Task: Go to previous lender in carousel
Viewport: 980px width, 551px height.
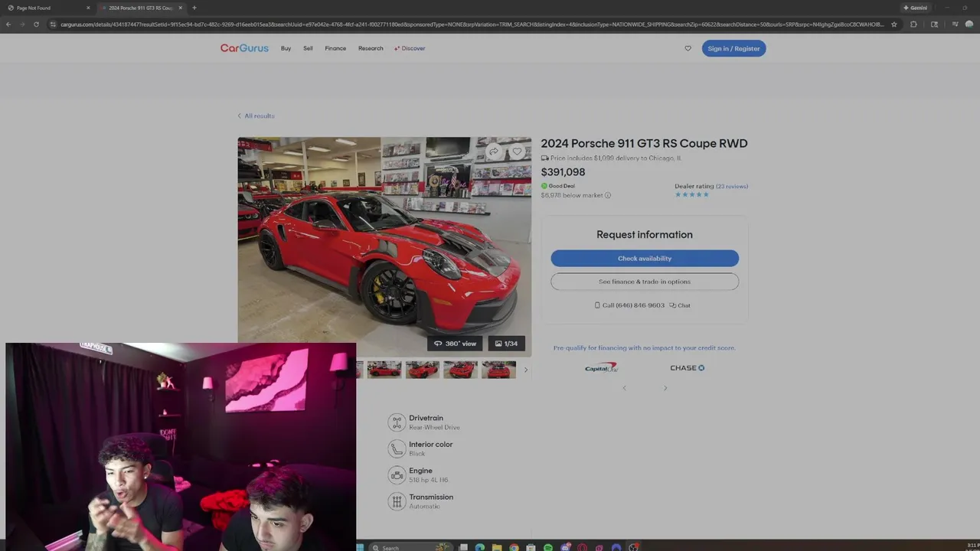Action: coord(624,388)
